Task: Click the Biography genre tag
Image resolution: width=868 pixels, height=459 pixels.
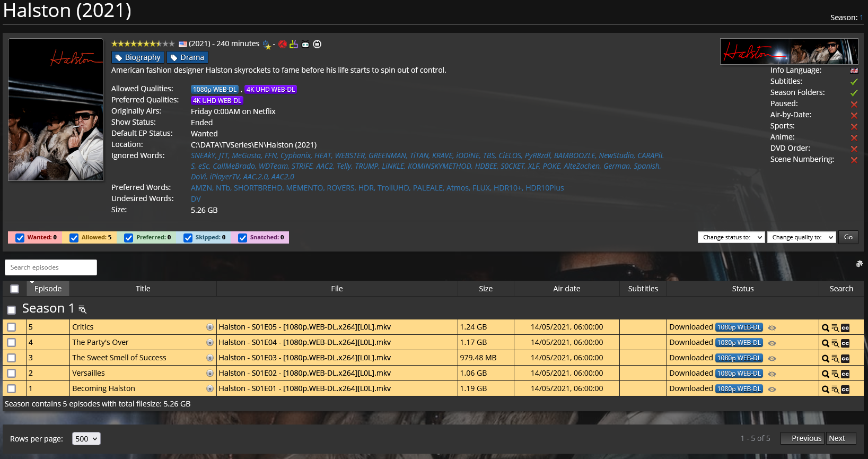Action: click(138, 57)
